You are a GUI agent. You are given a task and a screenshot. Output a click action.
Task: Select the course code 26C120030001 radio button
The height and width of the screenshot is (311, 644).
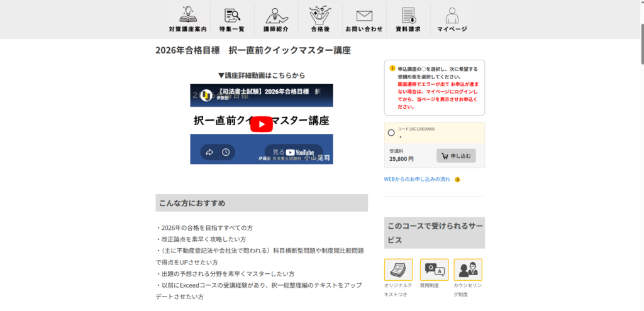(x=391, y=133)
